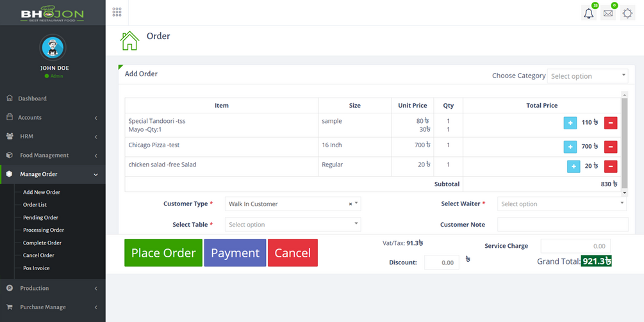Expand the Purchase Manage chevron
This screenshot has width=644, height=322.
[95, 308]
